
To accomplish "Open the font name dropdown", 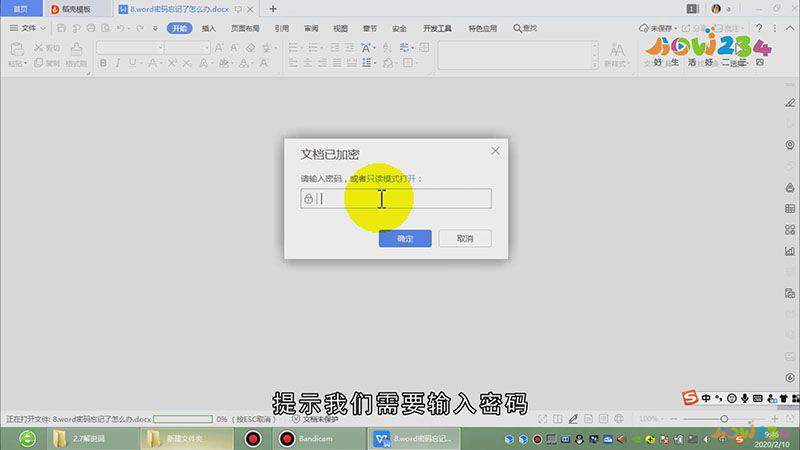I will tap(160, 47).
